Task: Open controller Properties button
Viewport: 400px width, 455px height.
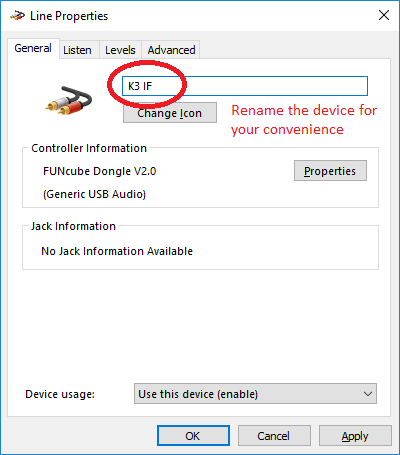Action: click(x=330, y=171)
